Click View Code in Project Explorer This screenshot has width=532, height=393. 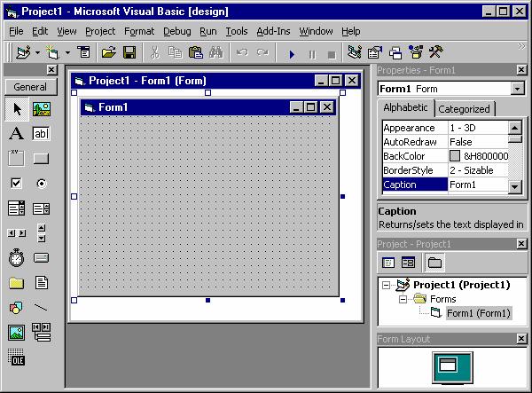388,263
